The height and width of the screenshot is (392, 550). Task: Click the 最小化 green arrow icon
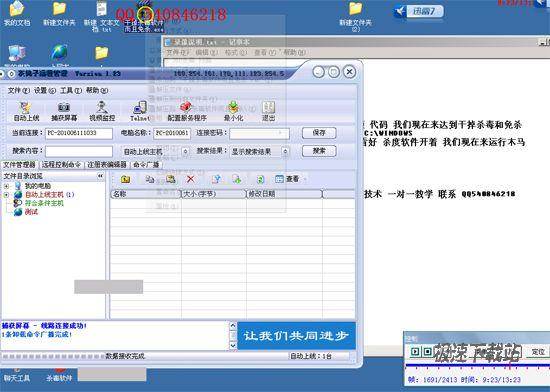point(233,111)
